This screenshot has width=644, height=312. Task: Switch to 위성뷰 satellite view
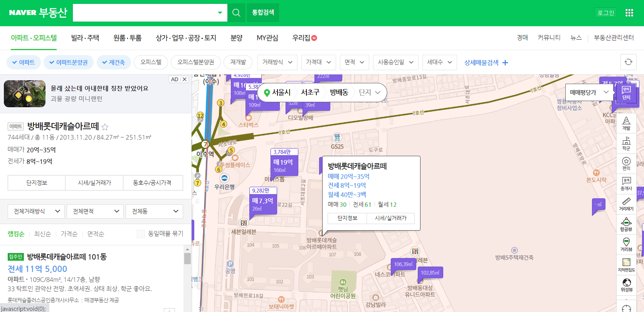point(626,285)
